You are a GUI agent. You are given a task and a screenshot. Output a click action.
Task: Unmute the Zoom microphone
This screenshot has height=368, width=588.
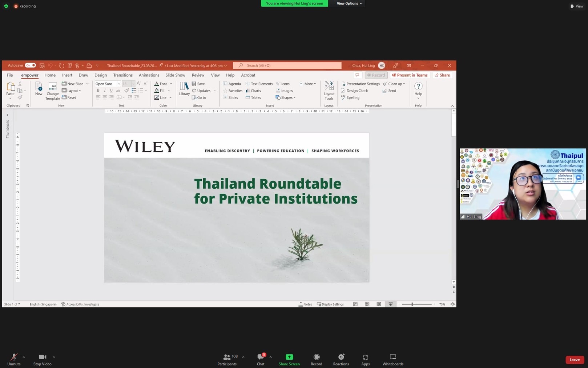(x=14, y=360)
